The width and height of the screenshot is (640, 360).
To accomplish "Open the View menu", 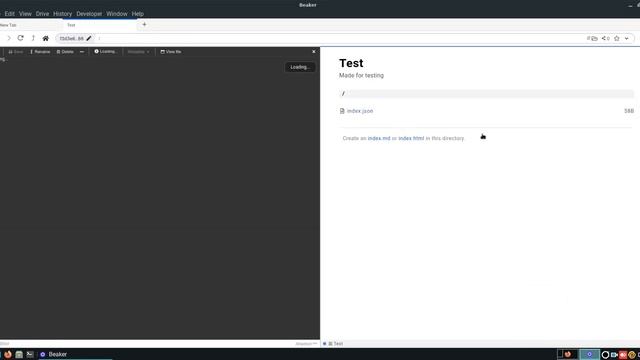I will [25, 13].
